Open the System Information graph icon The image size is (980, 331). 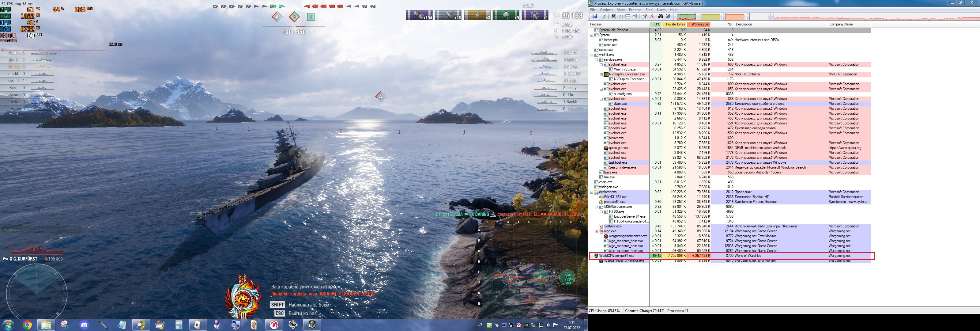click(614, 16)
